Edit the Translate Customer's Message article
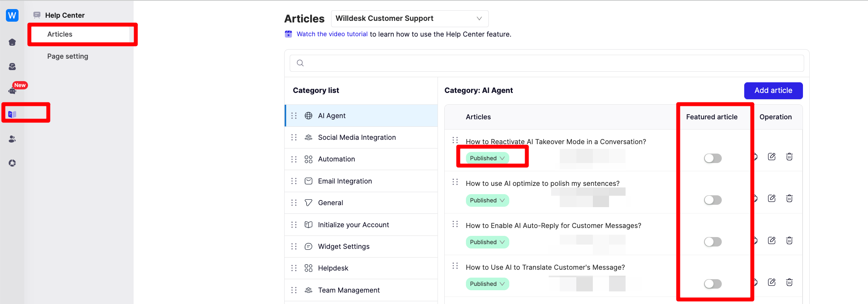This screenshot has height=304, width=868. point(772,282)
